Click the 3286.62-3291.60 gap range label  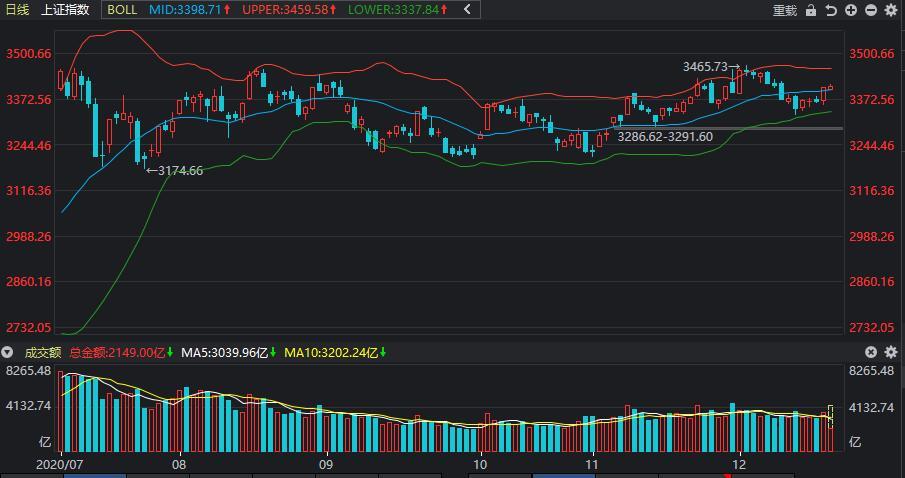(665, 136)
